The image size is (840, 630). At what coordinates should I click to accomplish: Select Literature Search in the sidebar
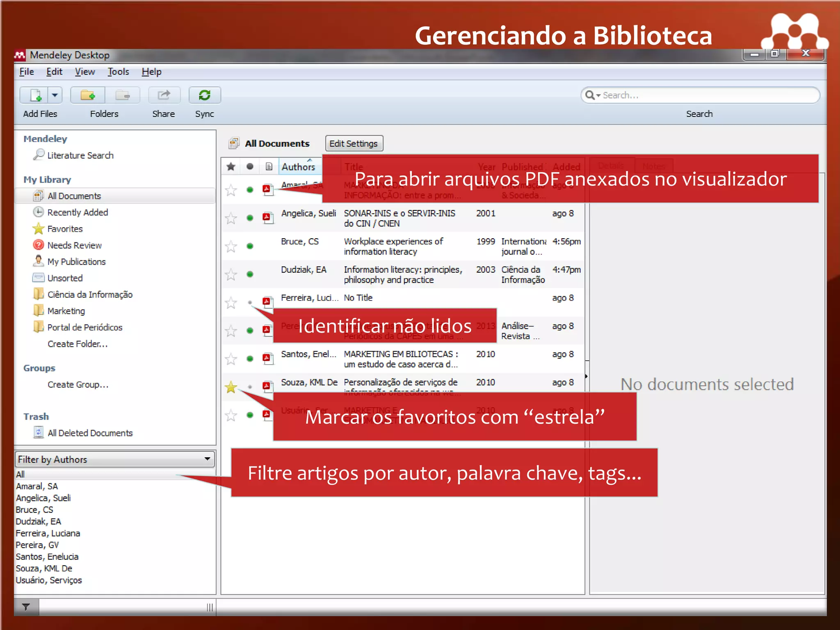click(x=80, y=155)
